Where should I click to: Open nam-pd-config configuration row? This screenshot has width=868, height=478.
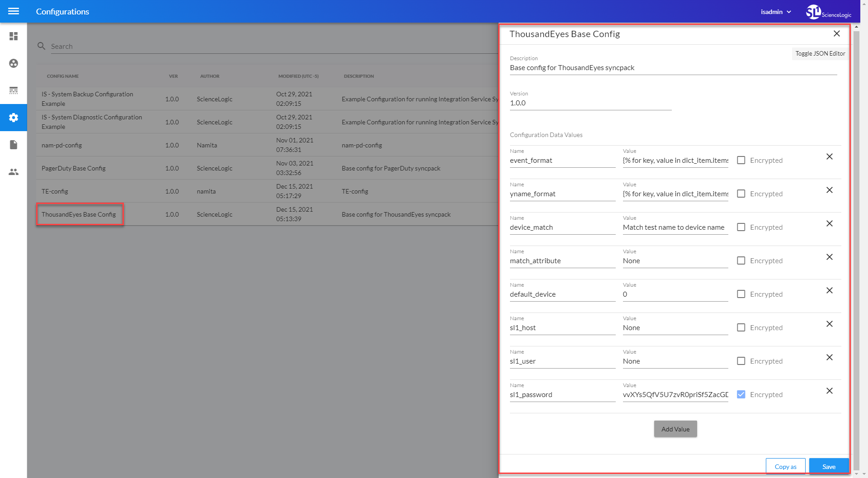(267, 145)
